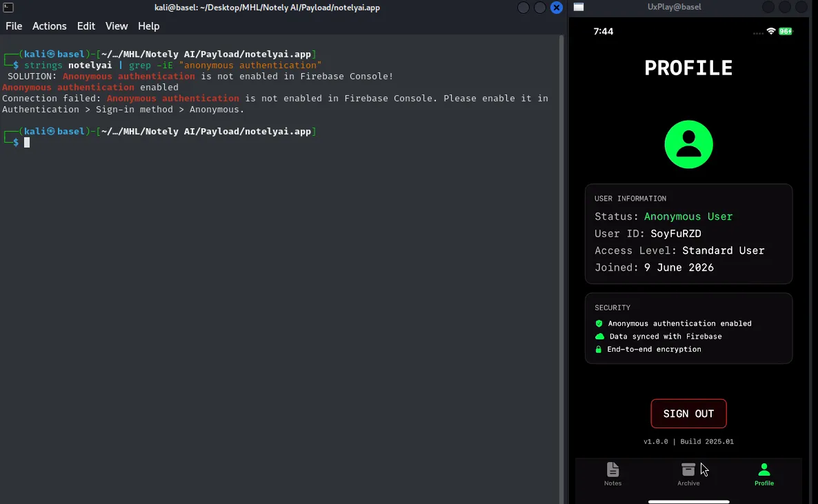Open the Actions menu in terminal

tap(50, 26)
